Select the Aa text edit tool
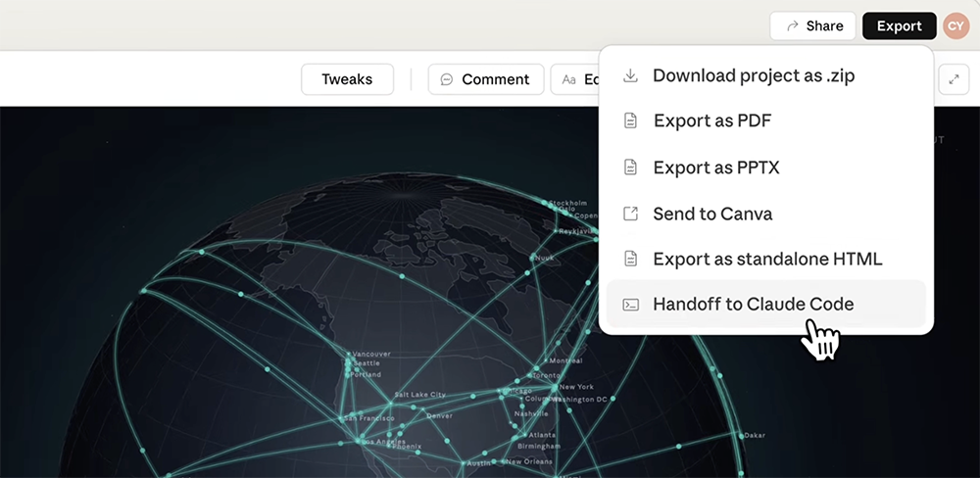 [569, 79]
